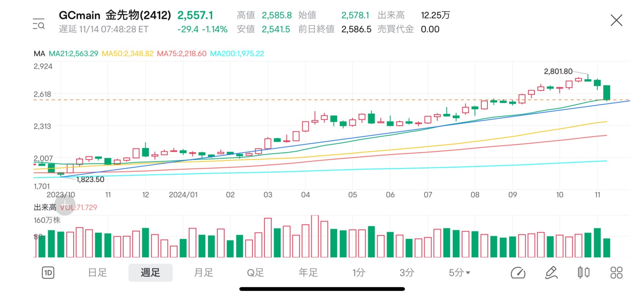The height and width of the screenshot is (297, 644).
Task: Tap the 1D period icon
Action: click(x=48, y=273)
